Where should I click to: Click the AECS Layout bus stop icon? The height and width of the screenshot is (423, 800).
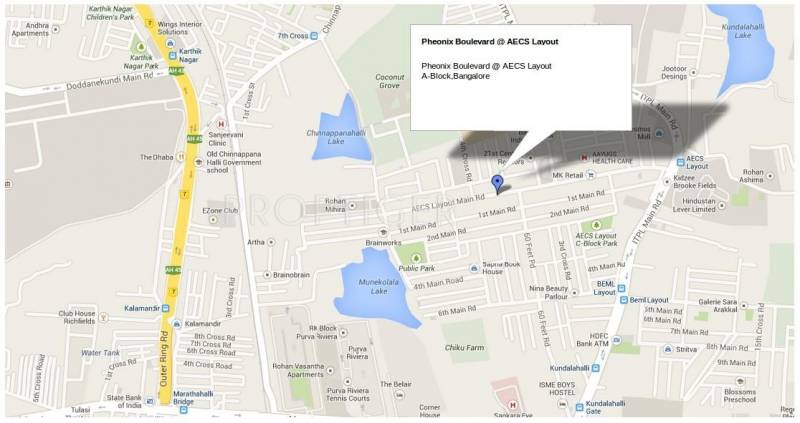[680, 162]
